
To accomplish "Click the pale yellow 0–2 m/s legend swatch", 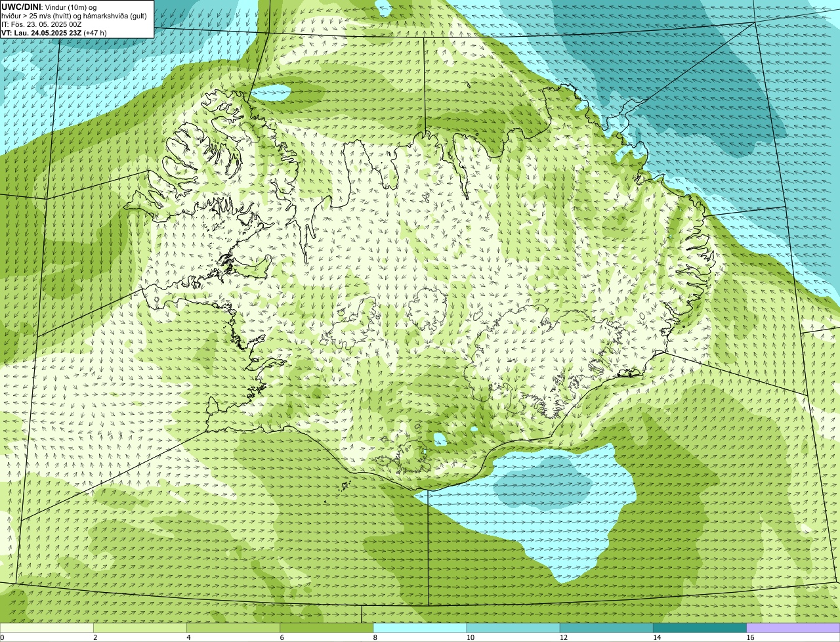I will point(47,628).
